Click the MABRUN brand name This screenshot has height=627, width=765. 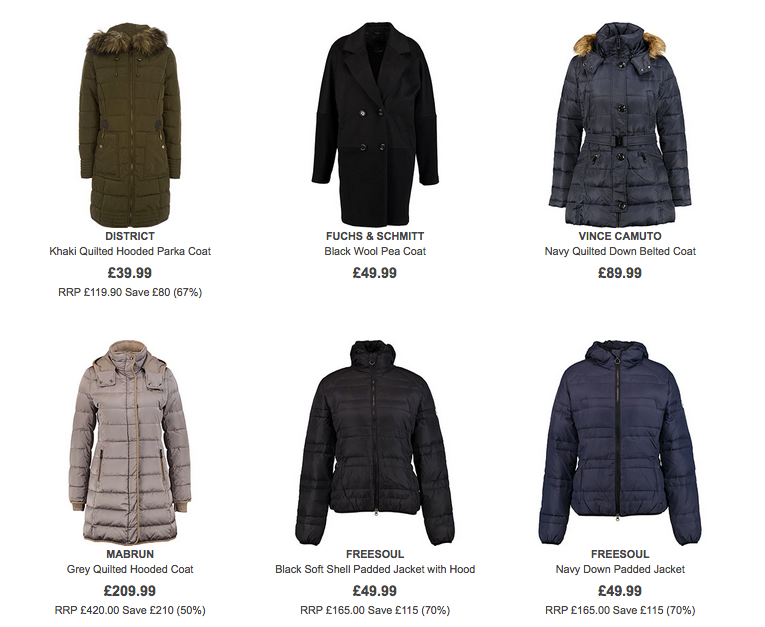point(130,554)
